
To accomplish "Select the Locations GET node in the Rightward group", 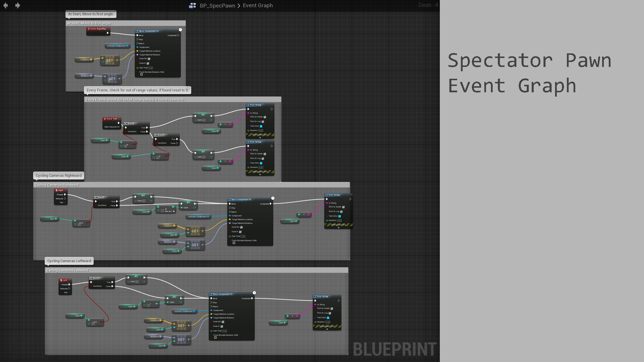I will (x=195, y=231).
